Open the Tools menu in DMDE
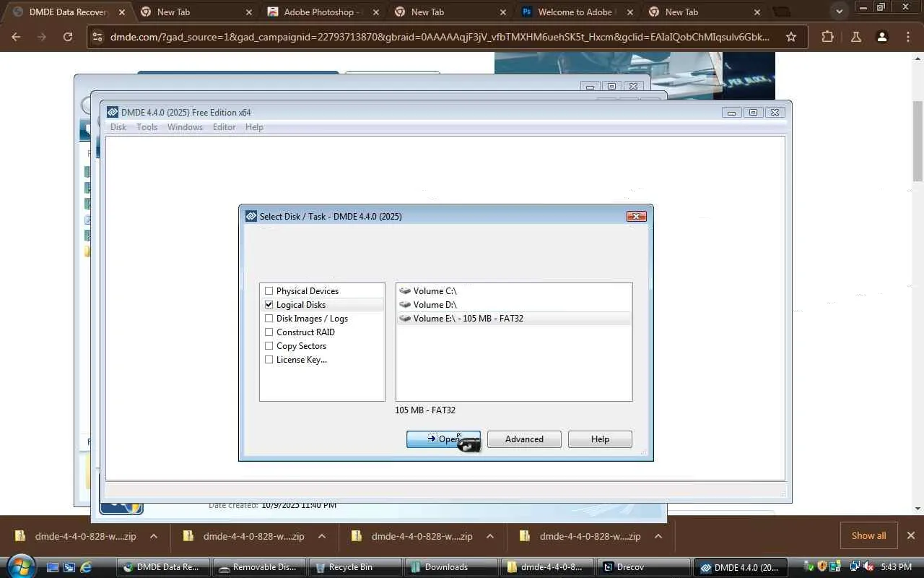The height and width of the screenshot is (578, 924). [x=147, y=127]
